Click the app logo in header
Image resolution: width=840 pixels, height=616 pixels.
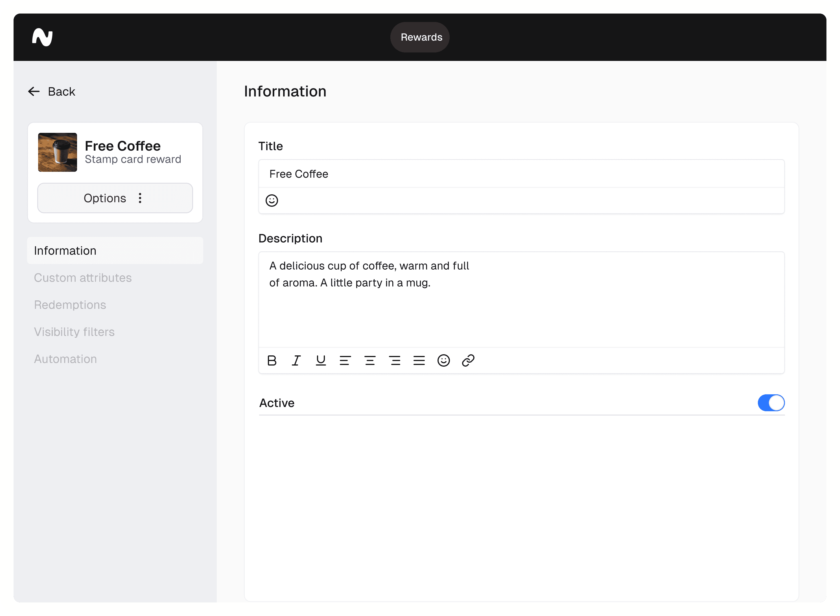(x=42, y=37)
